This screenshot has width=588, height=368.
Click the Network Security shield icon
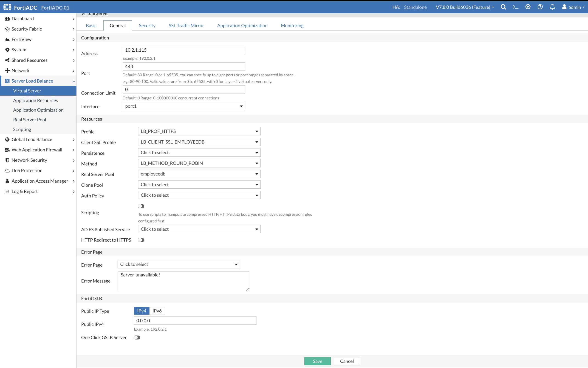pos(7,160)
